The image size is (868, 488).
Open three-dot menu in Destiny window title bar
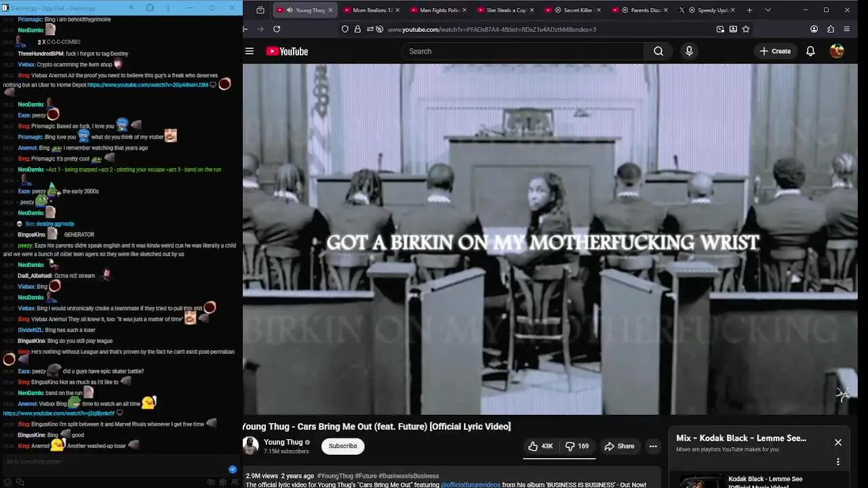click(169, 8)
